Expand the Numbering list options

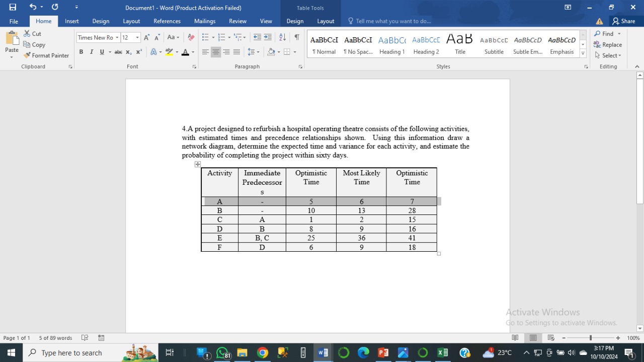click(229, 38)
